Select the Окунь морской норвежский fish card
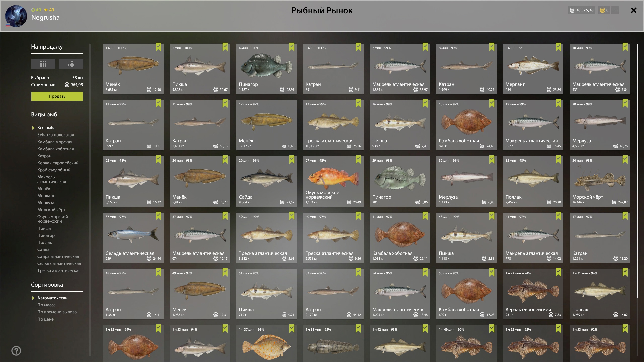 333,182
